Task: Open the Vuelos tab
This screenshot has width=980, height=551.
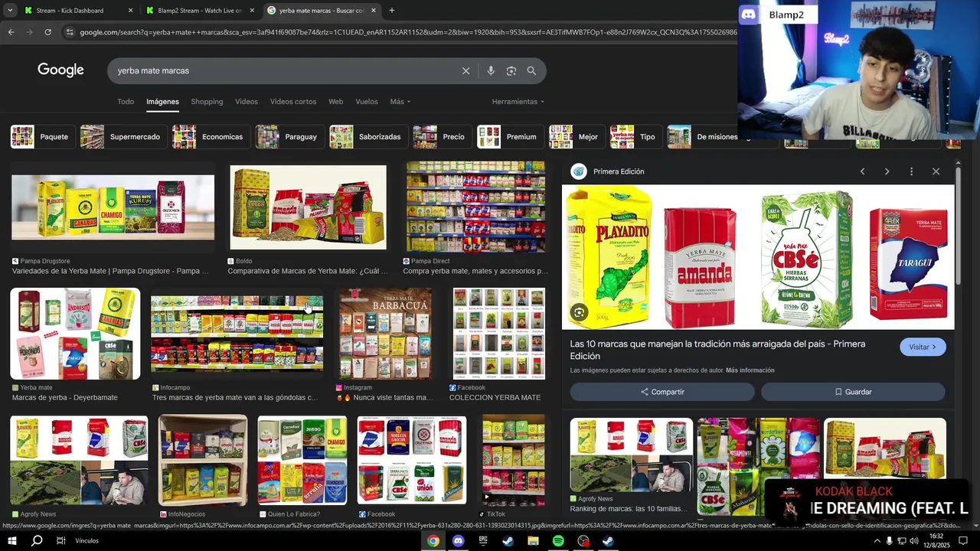Action: (x=367, y=102)
